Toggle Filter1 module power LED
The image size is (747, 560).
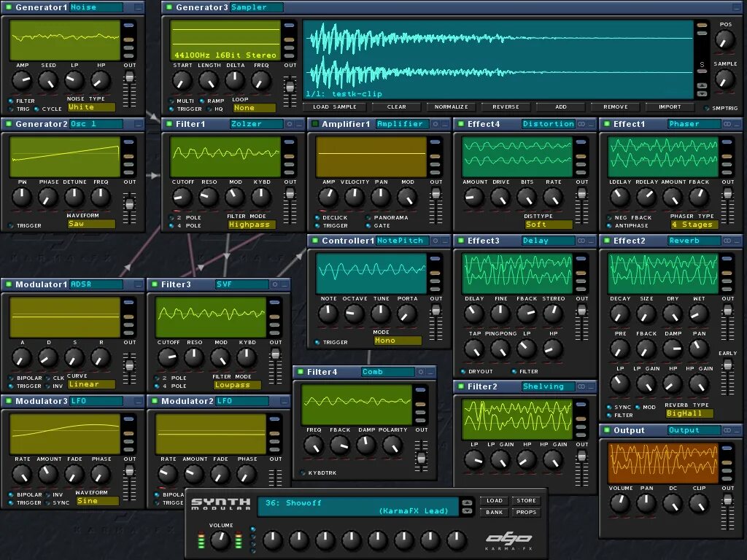pos(169,124)
